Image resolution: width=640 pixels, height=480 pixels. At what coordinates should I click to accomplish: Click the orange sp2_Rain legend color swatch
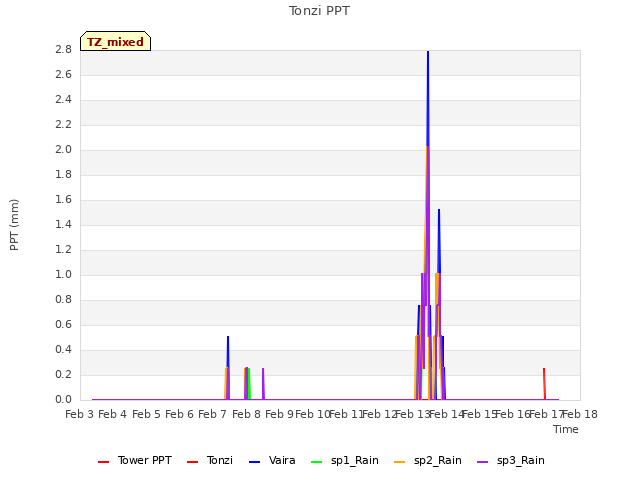pyautogui.click(x=400, y=462)
